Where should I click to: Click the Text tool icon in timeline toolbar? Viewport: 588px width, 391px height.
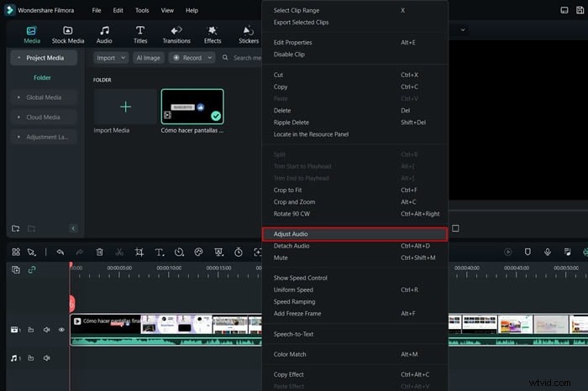pyautogui.click(x=160, y=253)
